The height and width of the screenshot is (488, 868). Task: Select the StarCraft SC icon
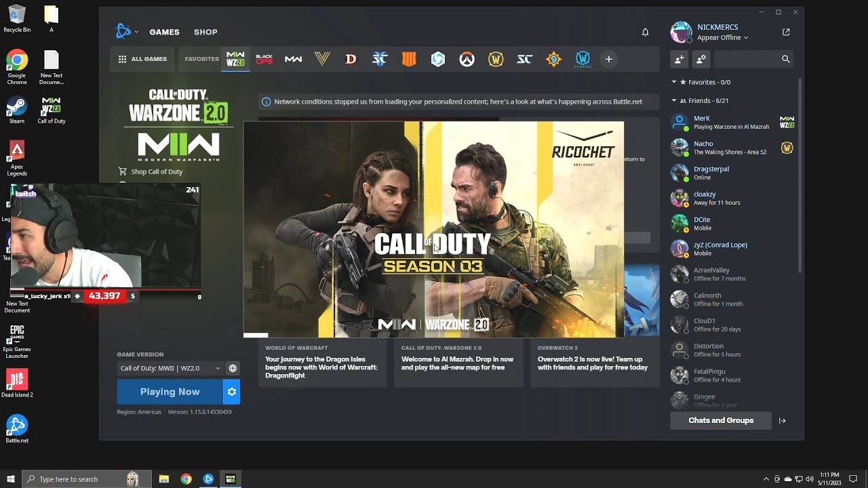[x=525, y=59]
